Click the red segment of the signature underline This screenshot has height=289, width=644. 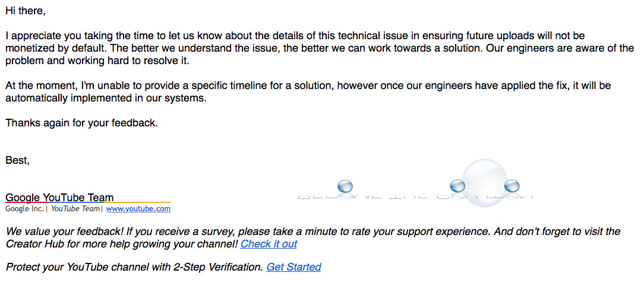[x=27, y=202]
